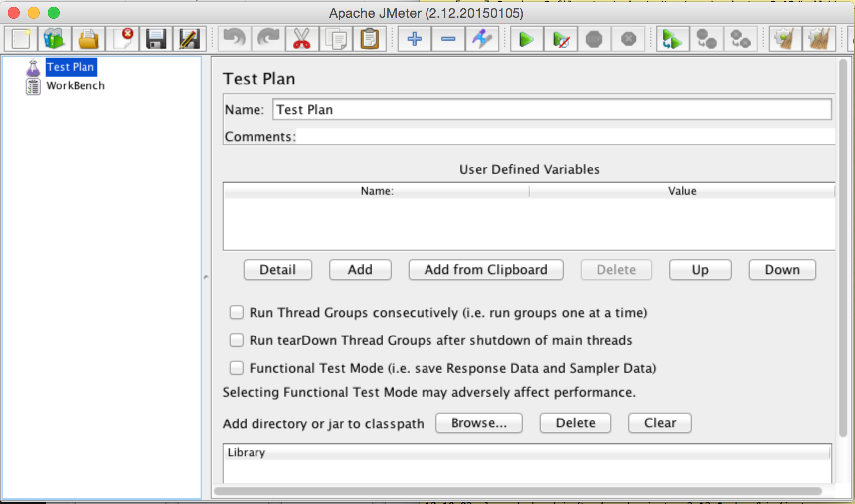Click the Library table header
Image resolution: width=855 pixels, height=504 pixels.
tap(527, 452)
